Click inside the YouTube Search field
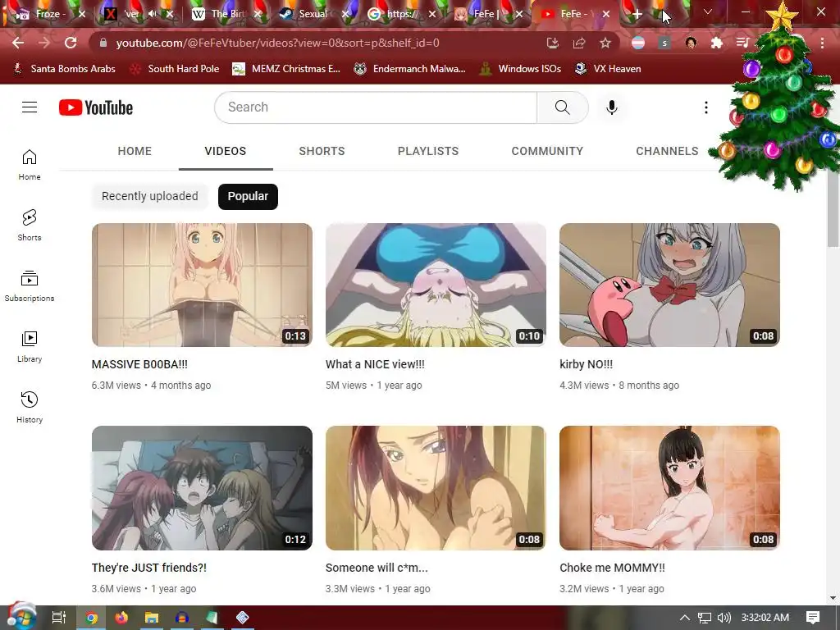Image resolution: width=840 pixels, height=630 pixels. (x=376, y=107)
